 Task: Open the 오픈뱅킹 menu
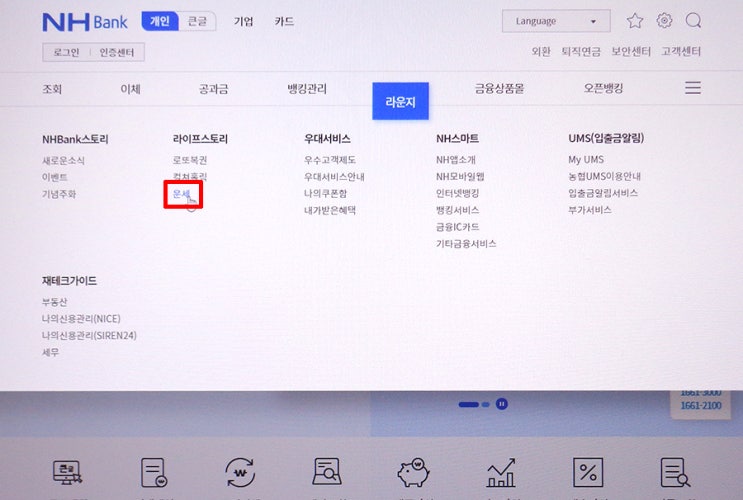603,88
